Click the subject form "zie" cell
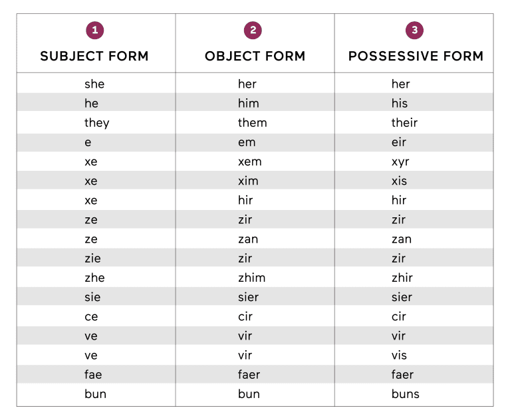 point(92,259)
